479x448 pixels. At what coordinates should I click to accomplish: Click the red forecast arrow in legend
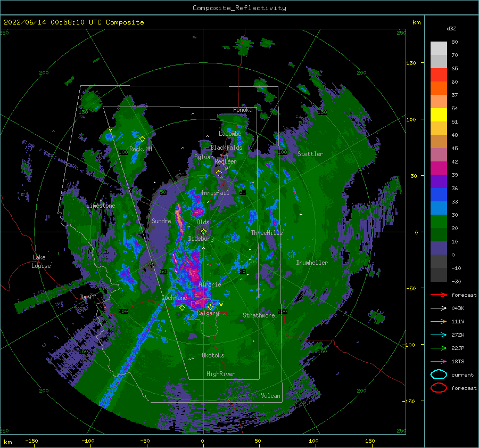(x=439, y=295)
